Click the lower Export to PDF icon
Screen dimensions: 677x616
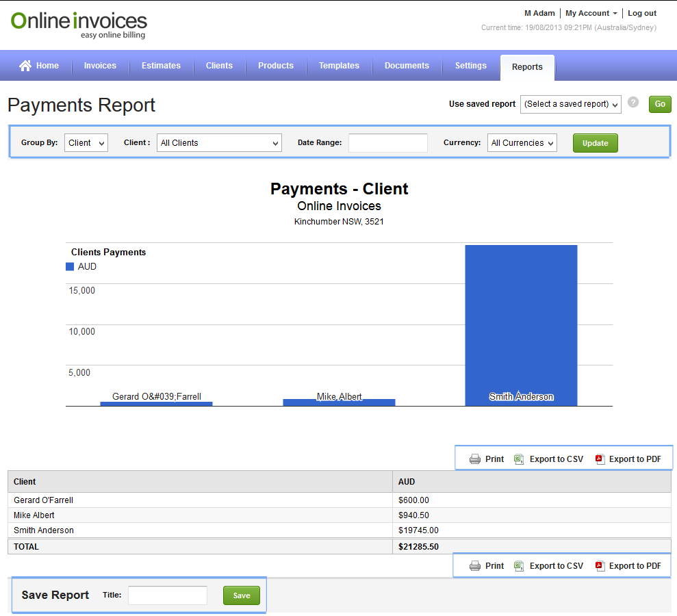click(x=600, y=566)
